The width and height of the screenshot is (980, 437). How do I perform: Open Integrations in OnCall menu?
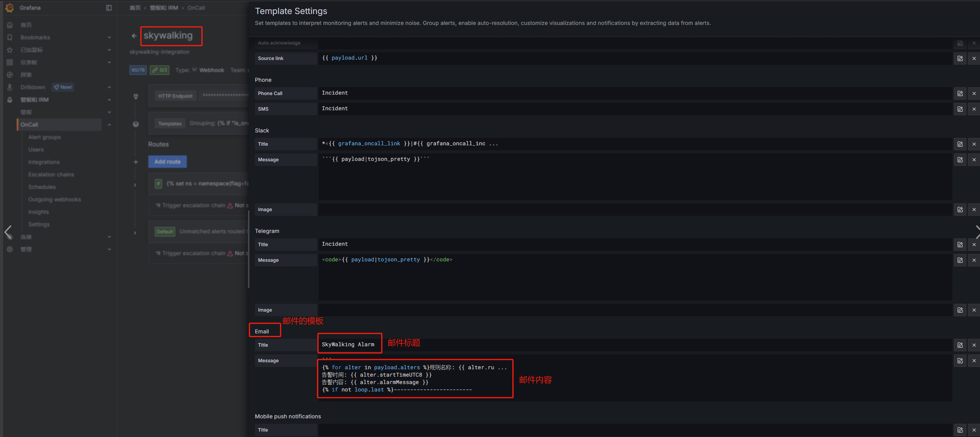pyautogui.click(x=44, y=162)
